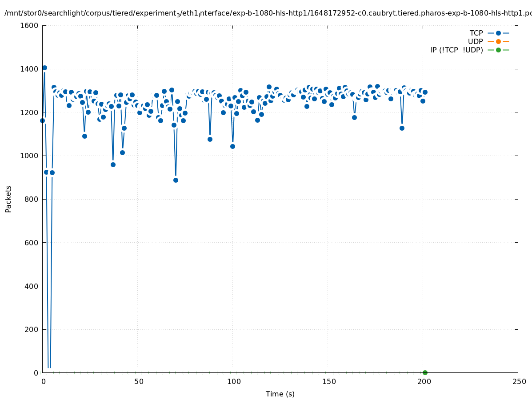Click the 1600 y-axis tick label
Screen dimensions: 532x400
[x=29, y=25]
